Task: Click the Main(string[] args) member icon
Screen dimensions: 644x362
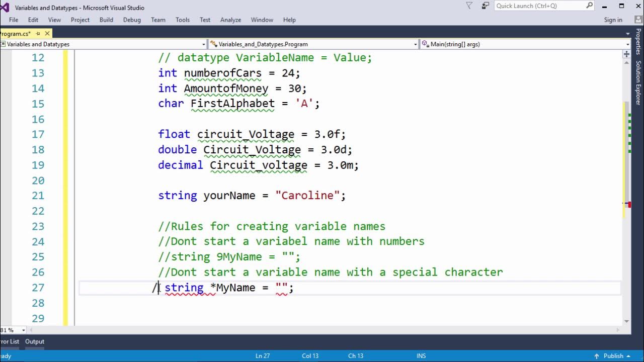Action: [x=425, y=44]
